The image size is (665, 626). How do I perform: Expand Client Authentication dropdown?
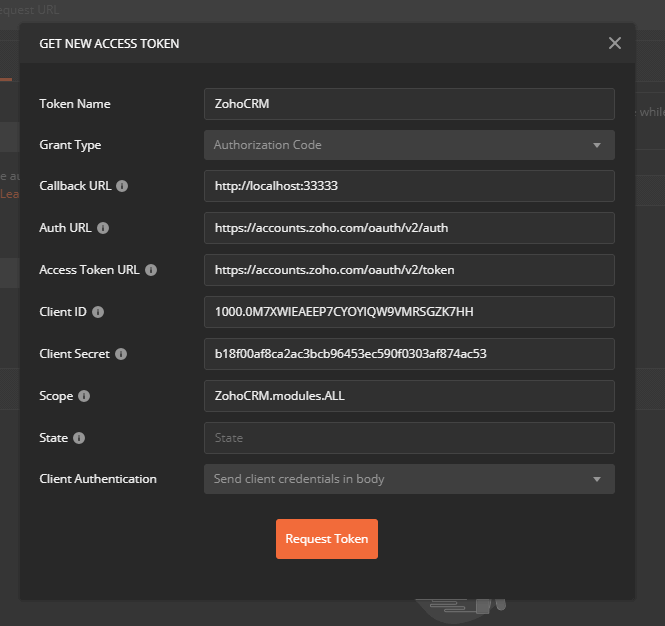[408, 479]
